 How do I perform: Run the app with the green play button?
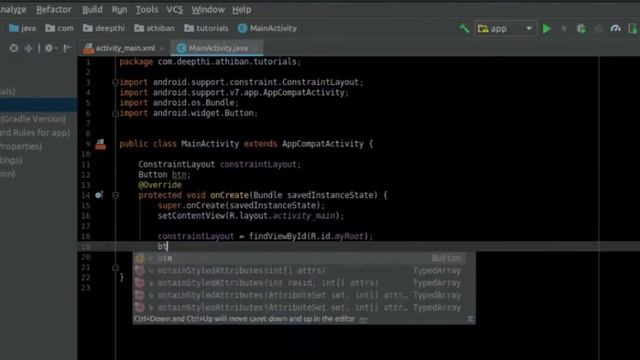(547, 29)
